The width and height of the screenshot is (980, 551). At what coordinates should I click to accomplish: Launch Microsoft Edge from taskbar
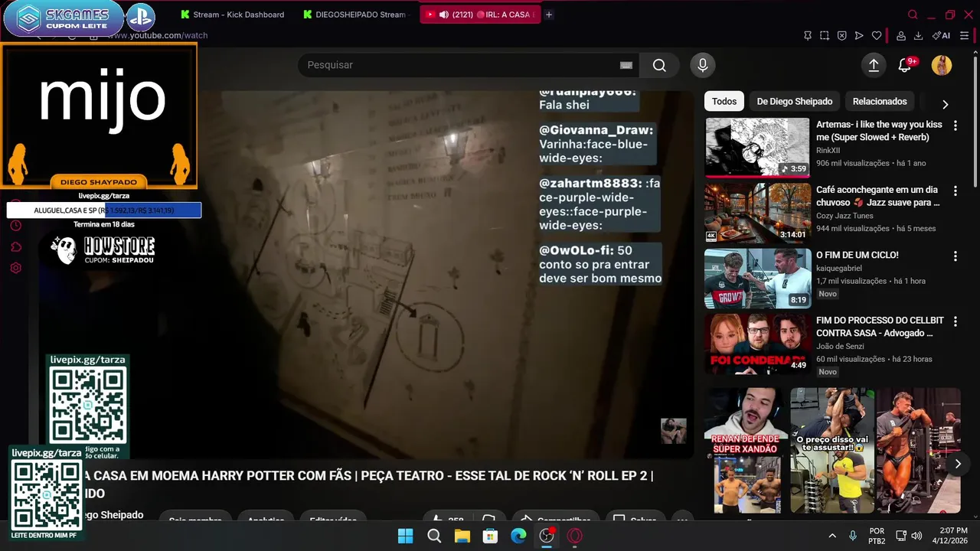coord(518,536)
